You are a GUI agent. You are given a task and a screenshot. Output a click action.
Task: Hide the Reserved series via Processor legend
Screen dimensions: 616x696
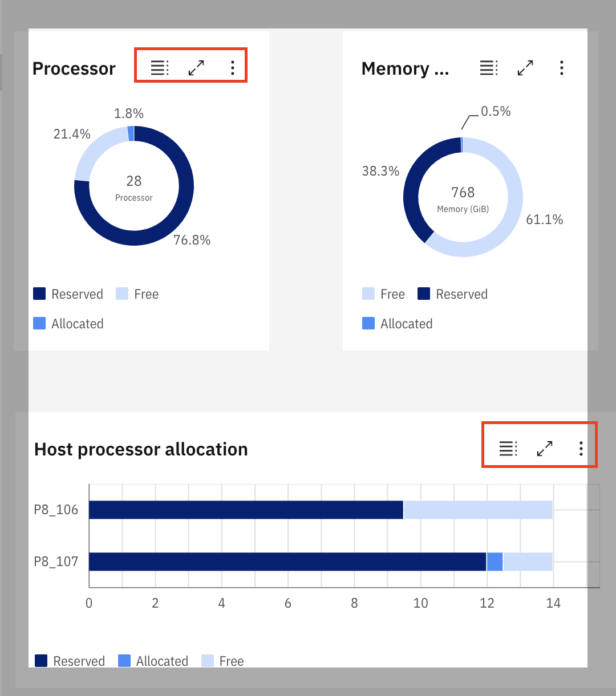tap(77, 294)
